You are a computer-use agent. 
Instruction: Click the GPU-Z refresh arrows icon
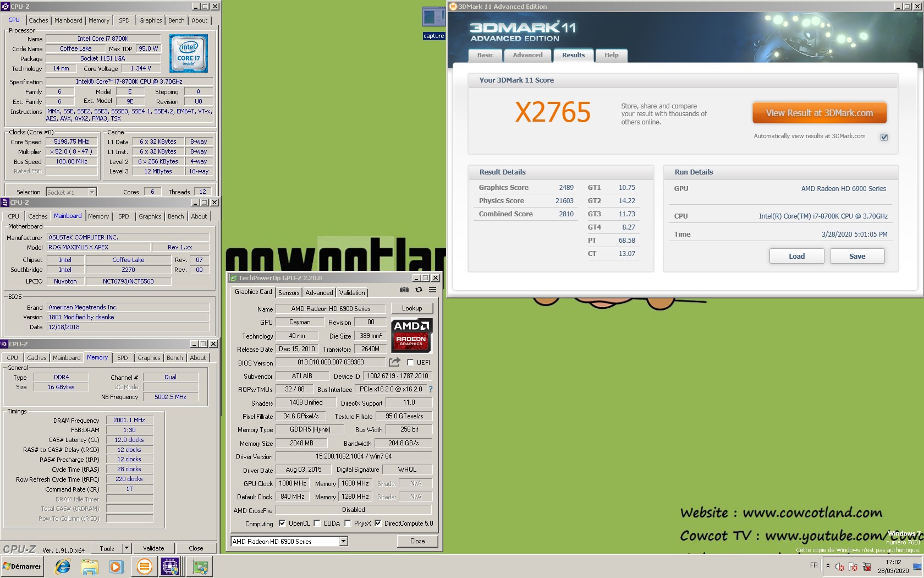click(419, 290)
